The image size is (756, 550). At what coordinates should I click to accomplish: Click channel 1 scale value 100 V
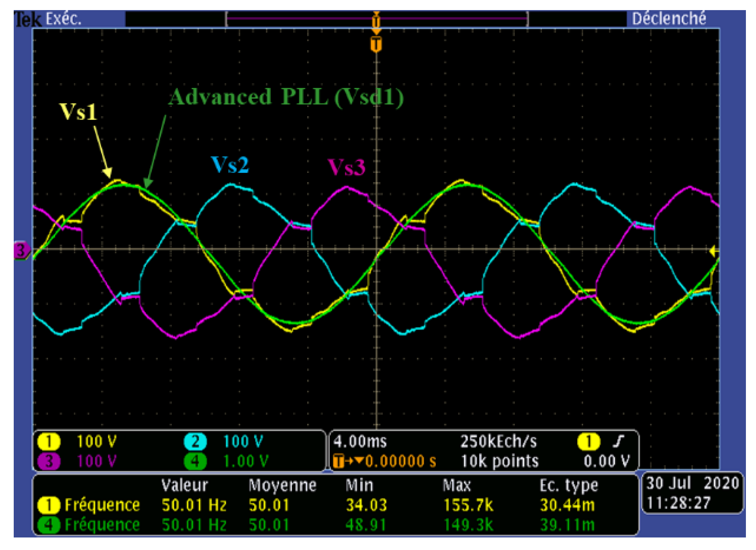97,442
